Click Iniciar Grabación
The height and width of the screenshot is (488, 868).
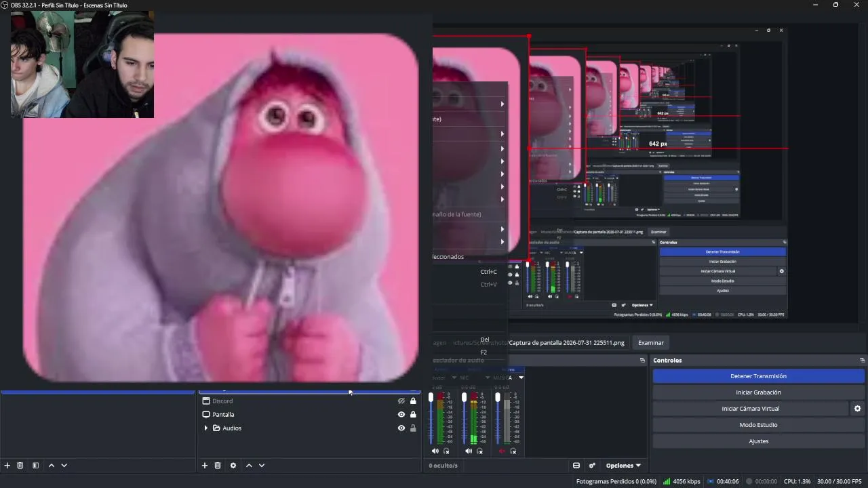click(759, 392)
